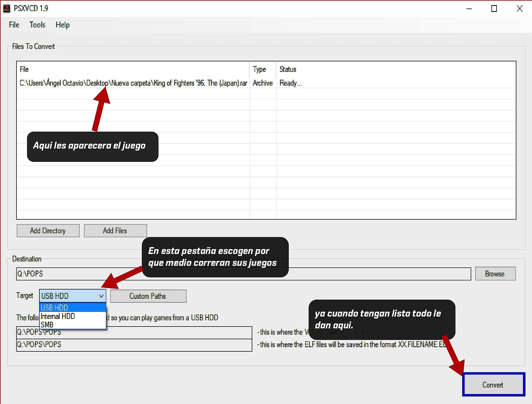Viewport: 532px width, 404px height.
Task: Click the Archive type cell
Action: coord(263,83)
